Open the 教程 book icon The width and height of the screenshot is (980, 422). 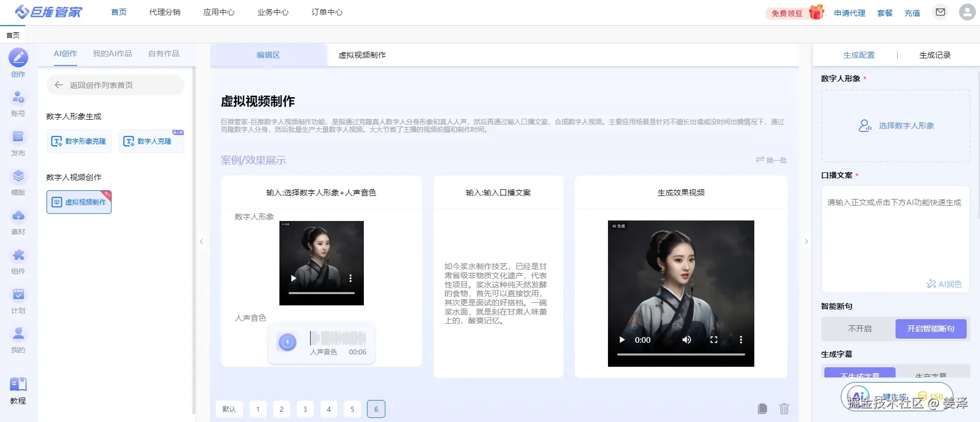[18, 384]
